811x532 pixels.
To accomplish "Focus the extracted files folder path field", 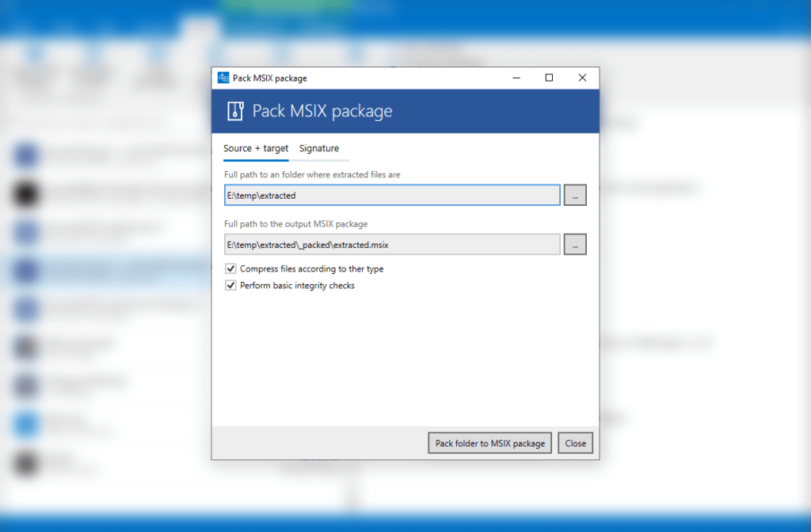I will click(x=392, y=195).
